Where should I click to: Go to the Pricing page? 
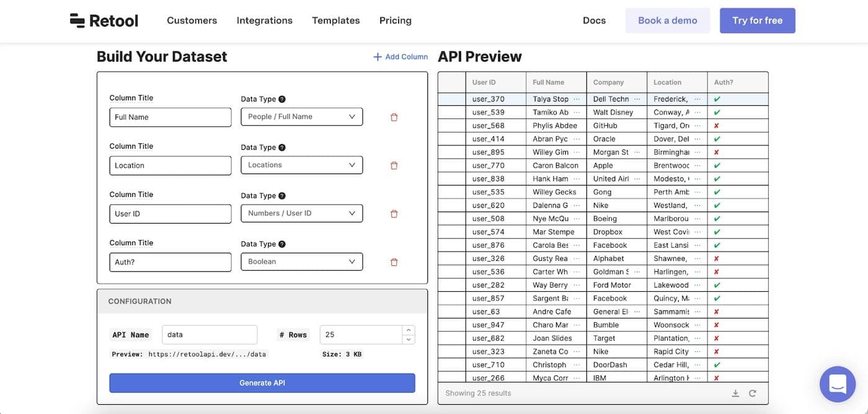point(395,20)
